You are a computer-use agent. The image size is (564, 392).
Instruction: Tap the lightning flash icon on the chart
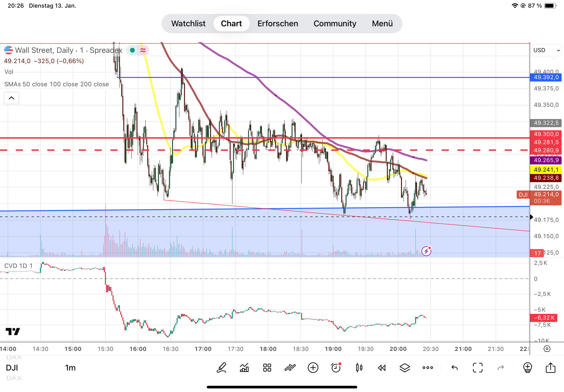[x=426, y=251]
